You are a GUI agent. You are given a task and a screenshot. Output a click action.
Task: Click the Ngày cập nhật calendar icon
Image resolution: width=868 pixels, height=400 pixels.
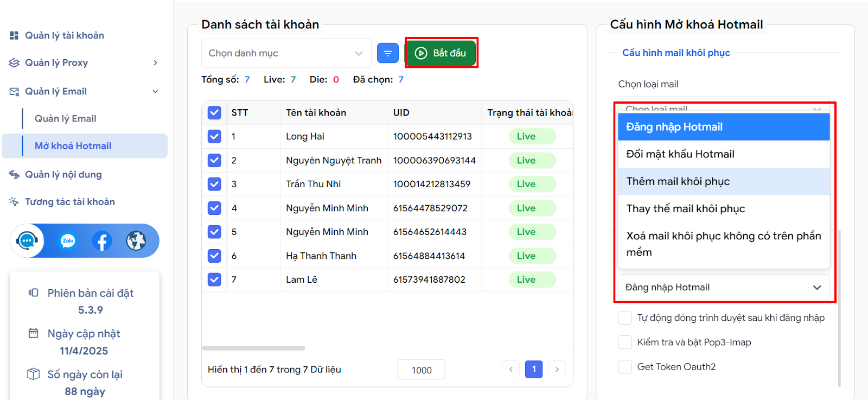34,333
